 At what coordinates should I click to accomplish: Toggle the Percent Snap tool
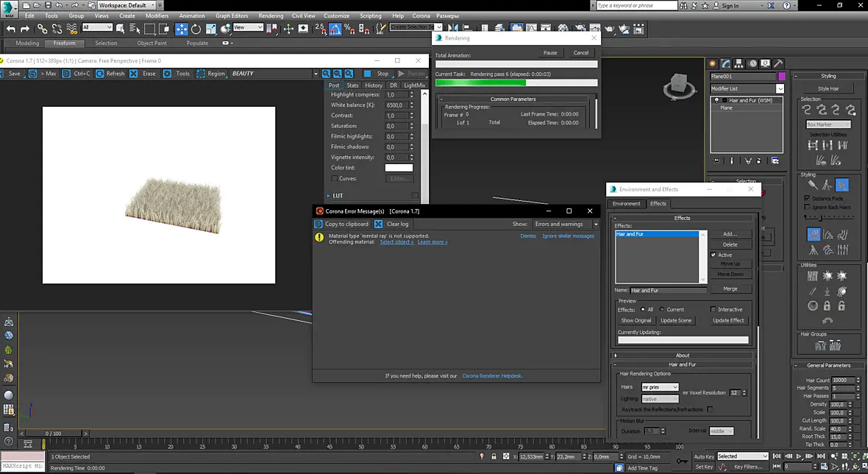point(349,29)
